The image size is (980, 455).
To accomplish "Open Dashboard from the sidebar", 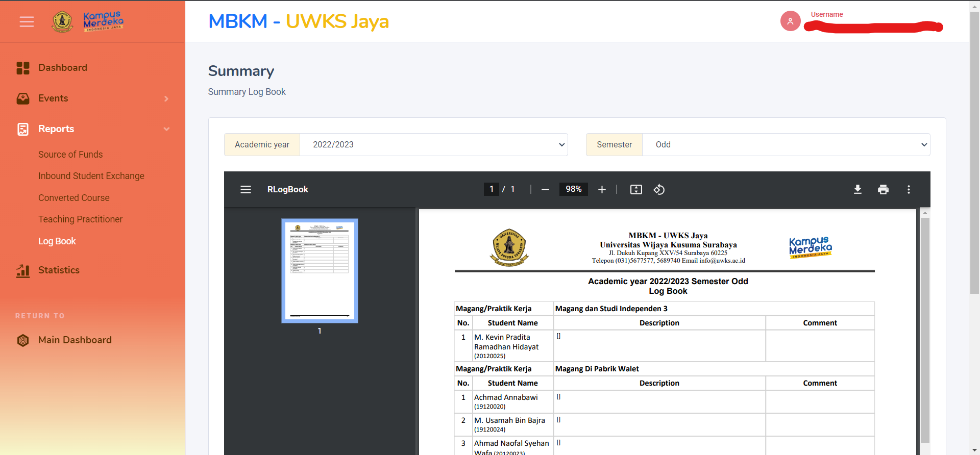I will click(62, 67).
